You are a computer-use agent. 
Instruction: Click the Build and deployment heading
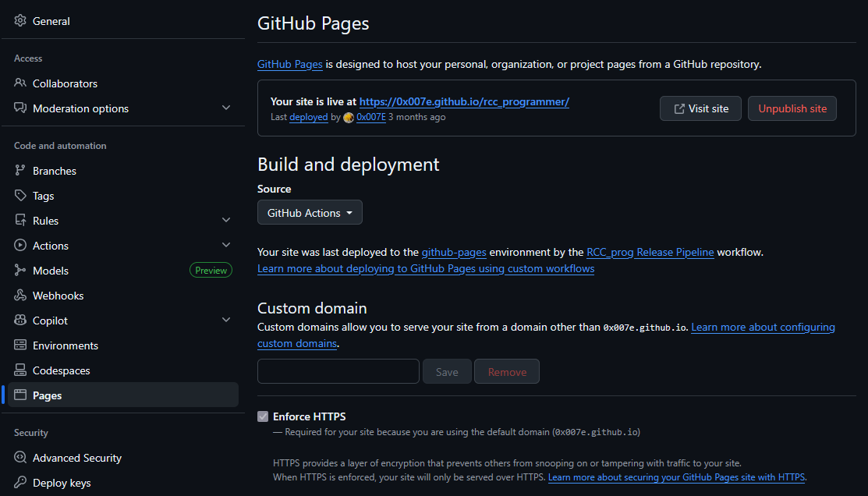(x=348, y=165)
